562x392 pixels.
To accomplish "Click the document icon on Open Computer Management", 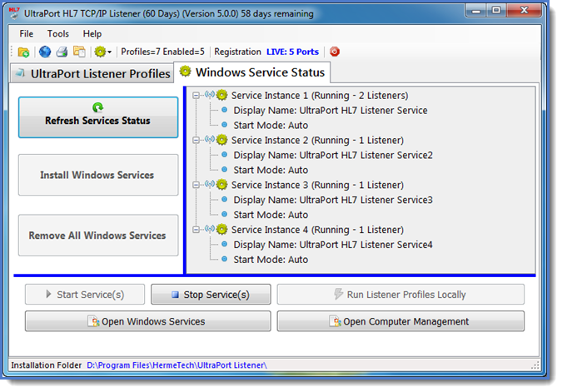I will [336, 321].
